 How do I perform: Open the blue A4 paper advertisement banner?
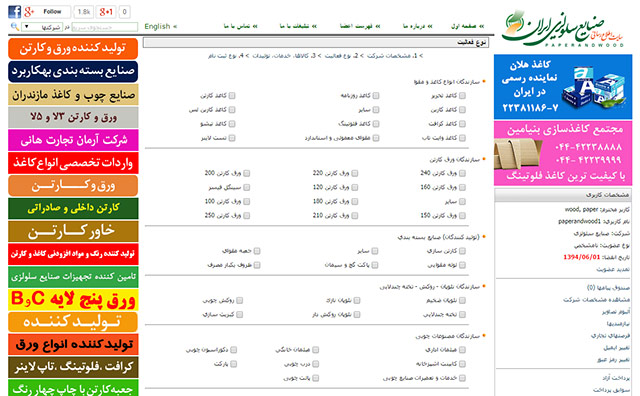pyautogui.click(x=563, y=87)
